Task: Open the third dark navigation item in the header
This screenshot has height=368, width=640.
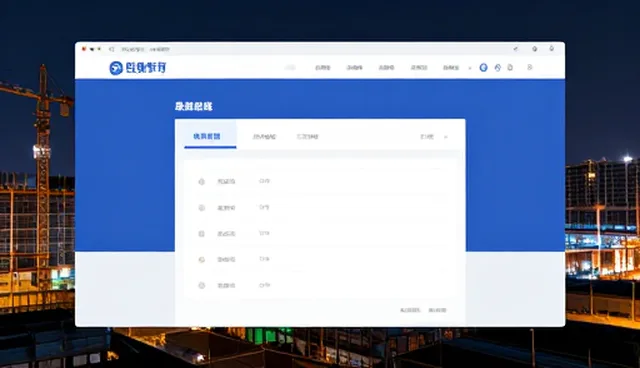Action: [x=386, y=68]
